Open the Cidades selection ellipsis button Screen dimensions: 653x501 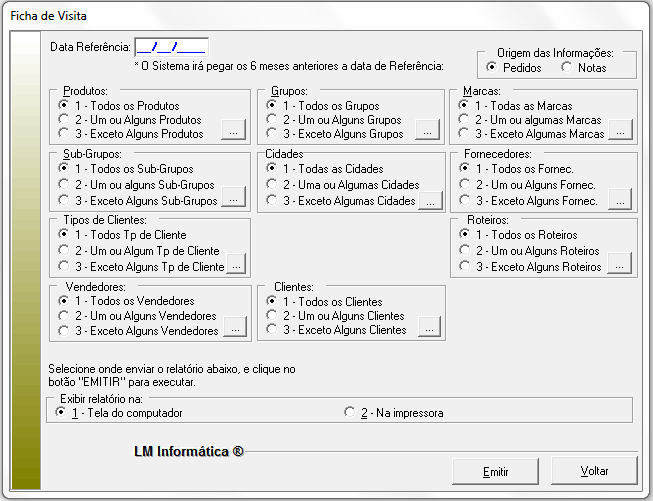pyautogui.click(x=430, y=199)
